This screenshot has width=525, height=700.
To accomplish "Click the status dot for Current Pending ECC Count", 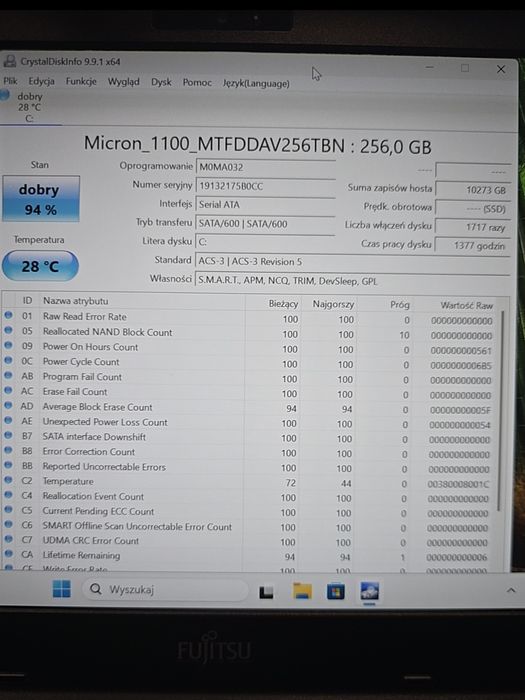I will (x=8, y=509).
